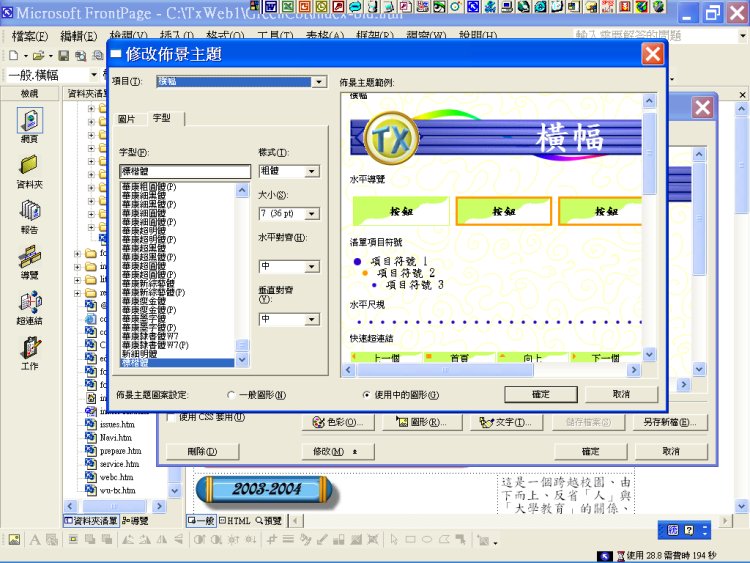
Task: Click the 另存新檔(E) button
Action: click(x=670, y=422)
